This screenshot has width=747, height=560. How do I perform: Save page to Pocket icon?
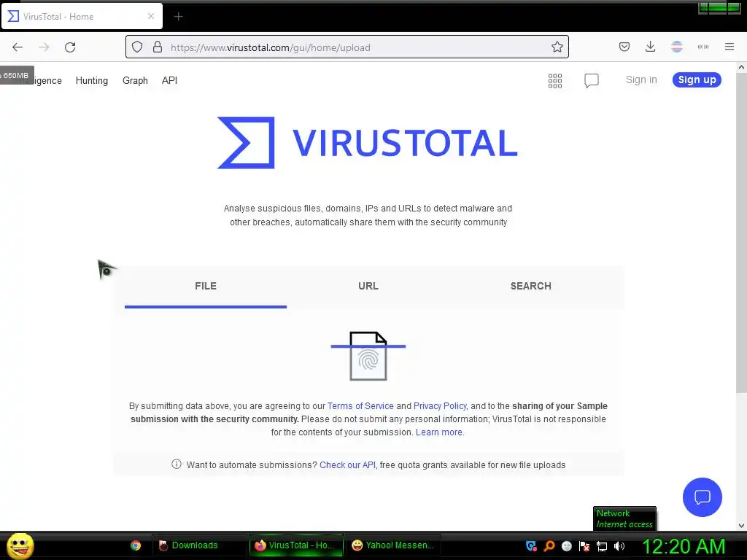pyautogui.click(x=624, y=47)
